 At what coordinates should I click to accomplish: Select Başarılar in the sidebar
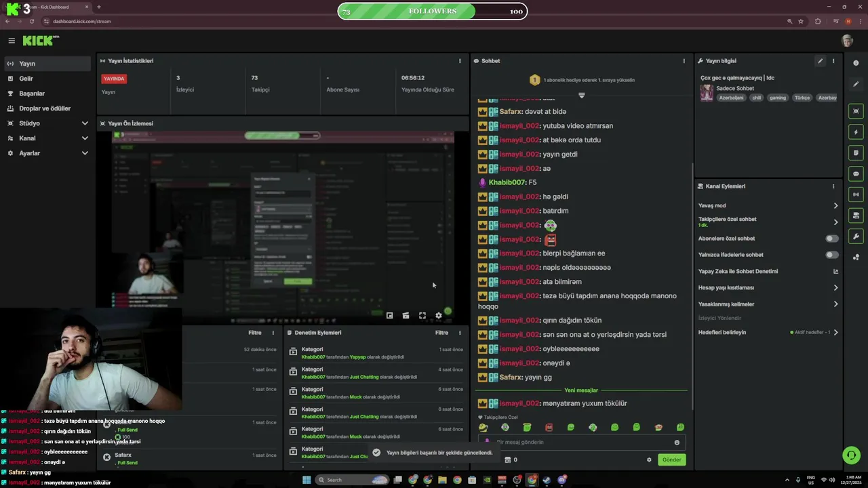click(46, 94)
